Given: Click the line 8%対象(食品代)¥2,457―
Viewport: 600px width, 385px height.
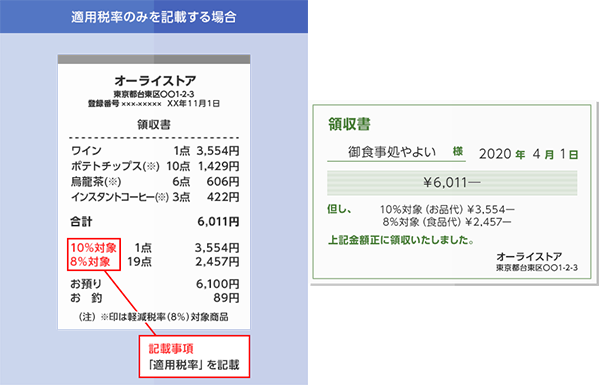Looking at the screenshot, I should (447, 222).
